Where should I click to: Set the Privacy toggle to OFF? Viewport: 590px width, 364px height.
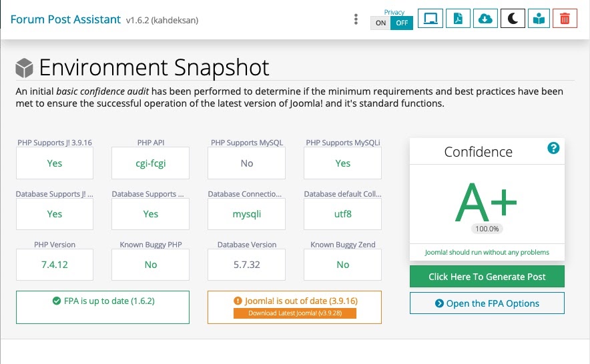[401, 23]
